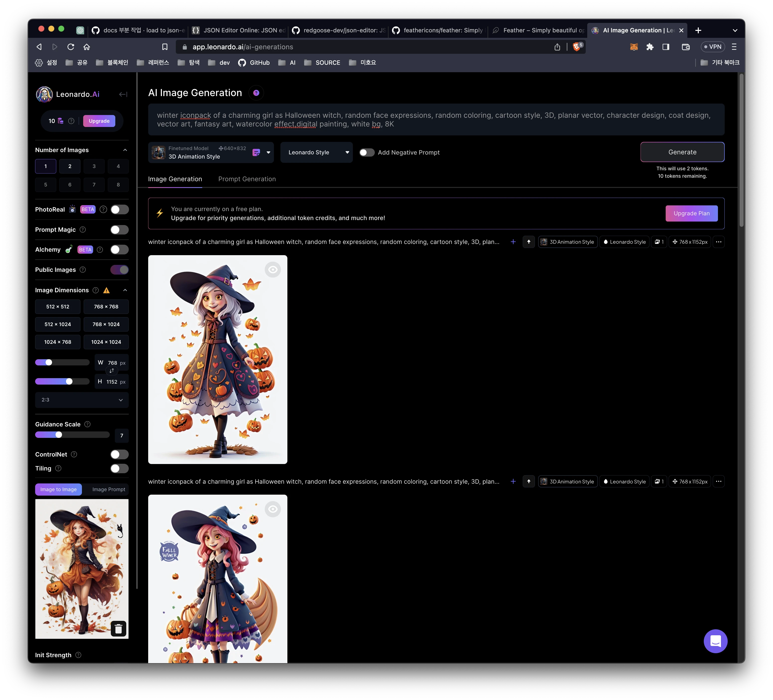
Task: Click the Generate button
Action: click(682, 152)
